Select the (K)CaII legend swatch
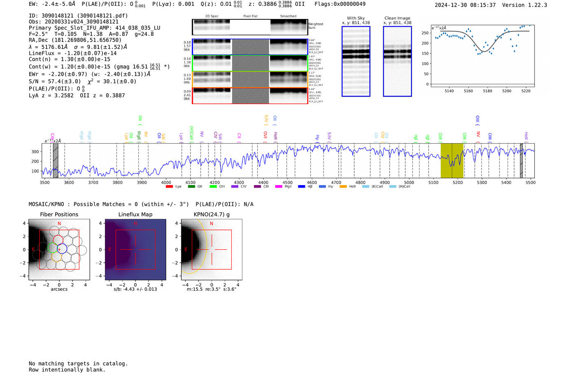576x392 pixels. coord(366,187)
